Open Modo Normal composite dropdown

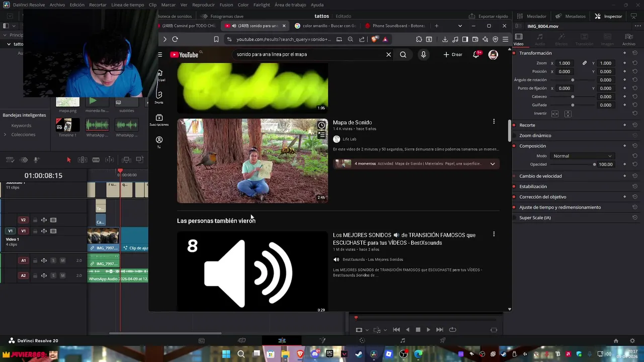pos(582,156)
